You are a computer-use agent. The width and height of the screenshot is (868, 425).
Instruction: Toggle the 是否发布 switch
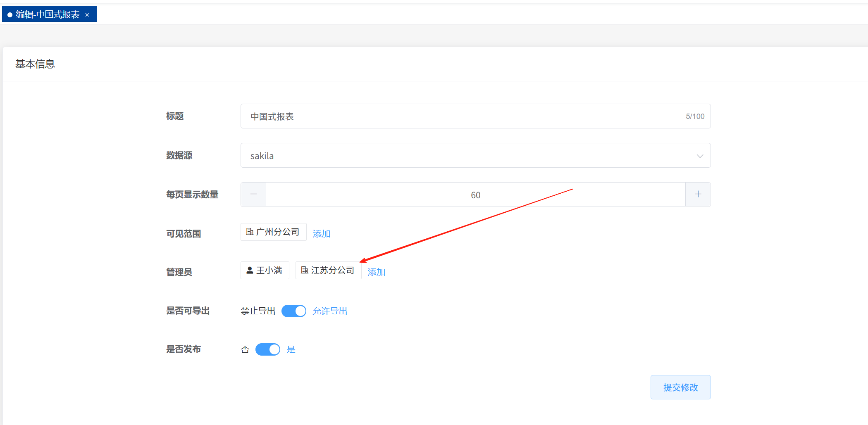267,349
